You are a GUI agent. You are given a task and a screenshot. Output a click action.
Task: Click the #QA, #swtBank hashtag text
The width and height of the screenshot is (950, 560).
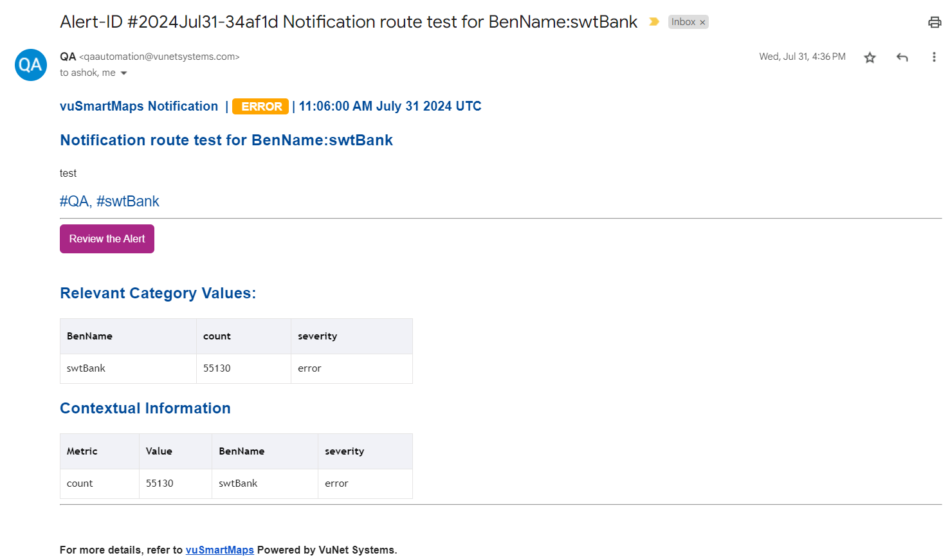click(x=109, y=201)
